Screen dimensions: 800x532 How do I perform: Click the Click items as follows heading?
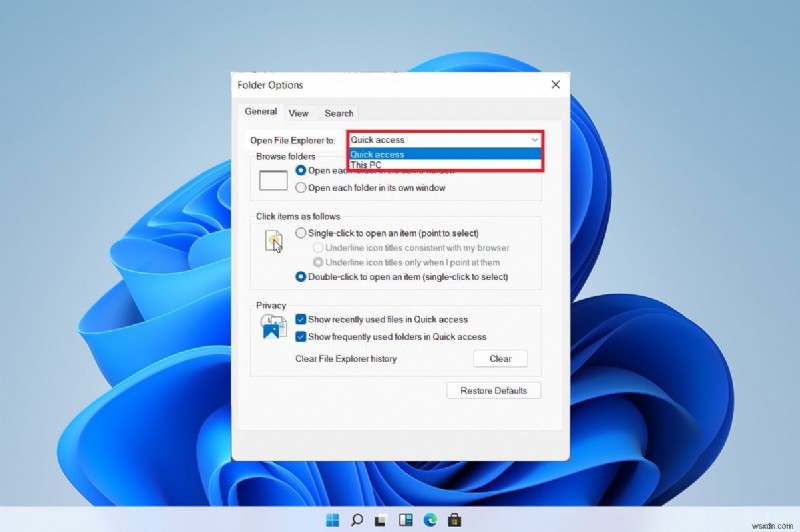point(298,216)
